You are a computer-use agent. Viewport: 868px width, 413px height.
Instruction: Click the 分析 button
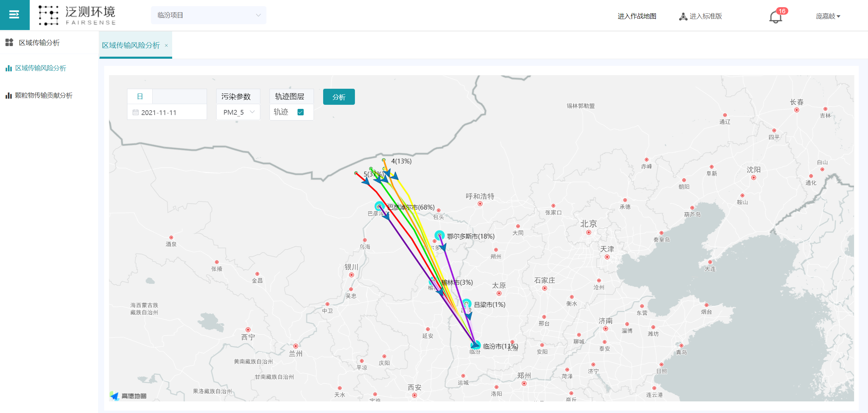click(339, 97)
